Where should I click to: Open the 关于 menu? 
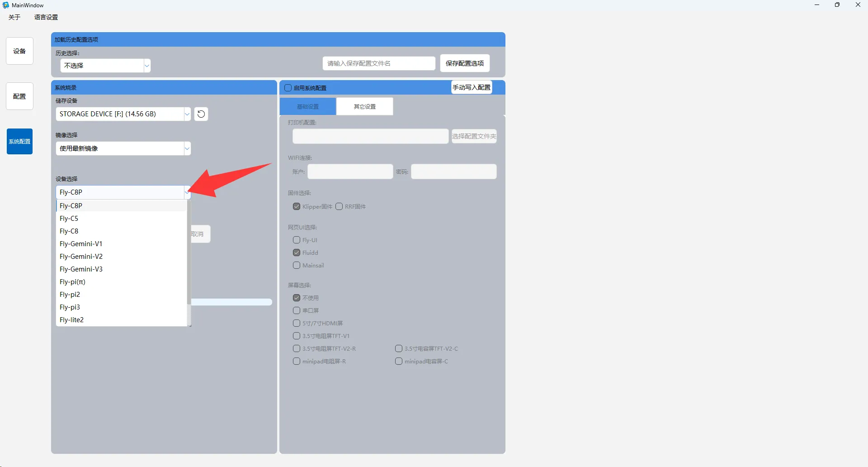coord(14,17)
